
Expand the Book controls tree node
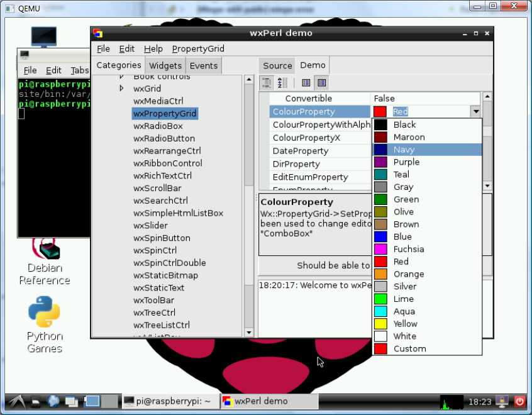point(122,77)
